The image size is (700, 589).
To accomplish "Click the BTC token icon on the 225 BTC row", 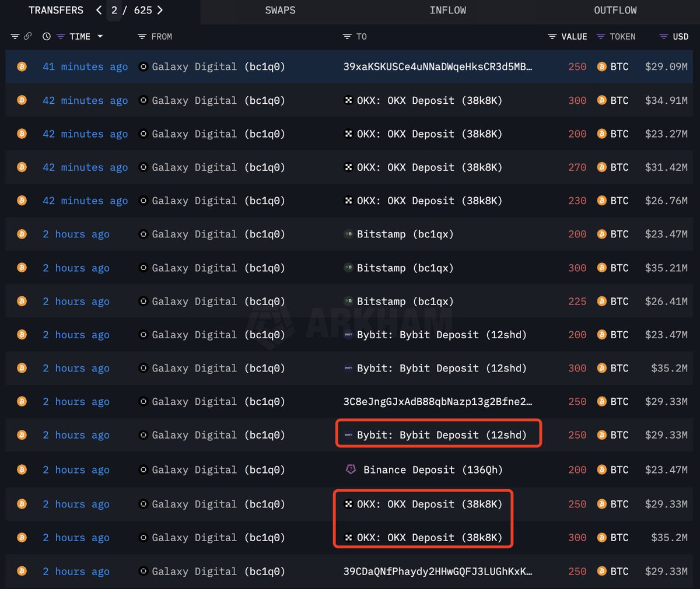I will [601, 301].
